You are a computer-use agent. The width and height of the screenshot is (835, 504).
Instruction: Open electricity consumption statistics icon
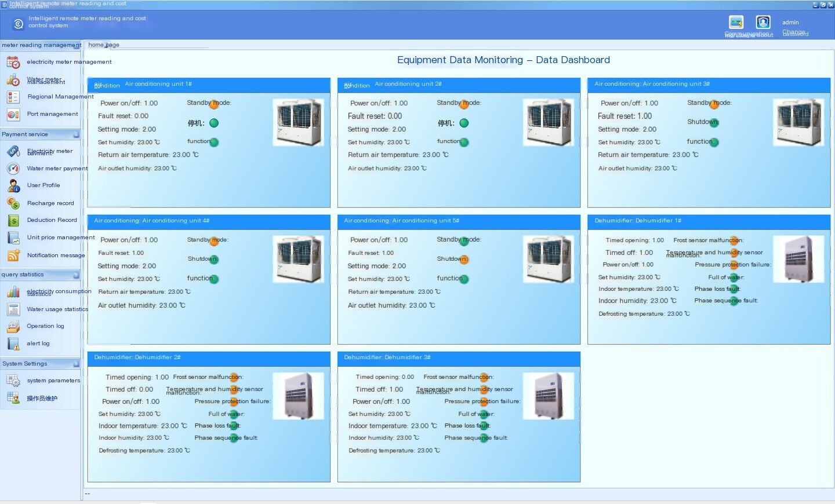[x=13, y=292]
